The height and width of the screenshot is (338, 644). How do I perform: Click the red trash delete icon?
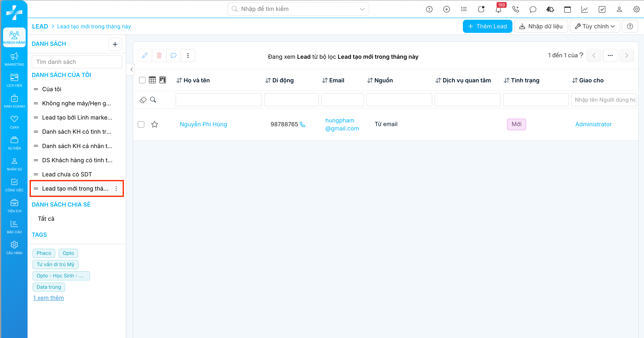159,55
